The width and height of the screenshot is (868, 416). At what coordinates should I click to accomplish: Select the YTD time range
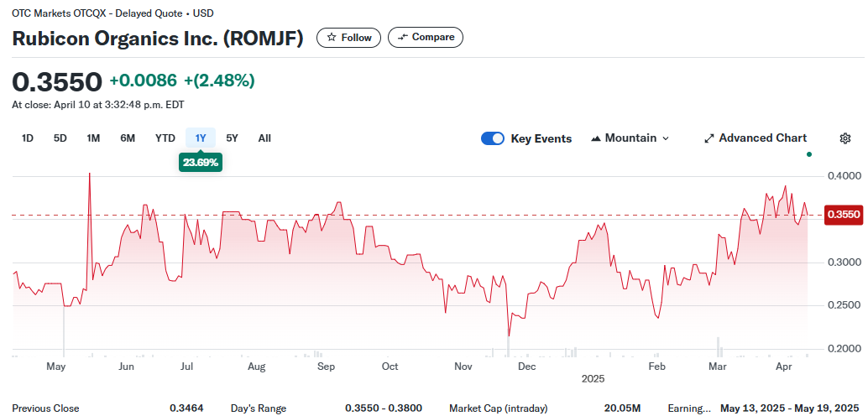coord(165,138)
